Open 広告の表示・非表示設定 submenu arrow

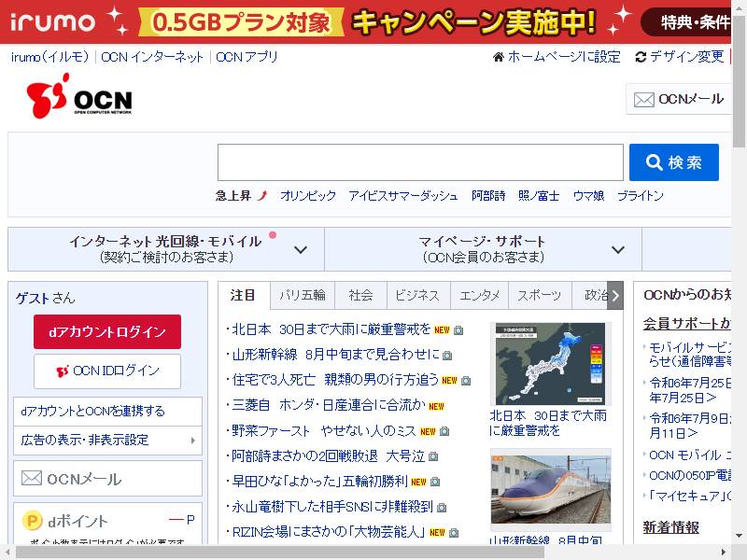[x=193, y=441]
